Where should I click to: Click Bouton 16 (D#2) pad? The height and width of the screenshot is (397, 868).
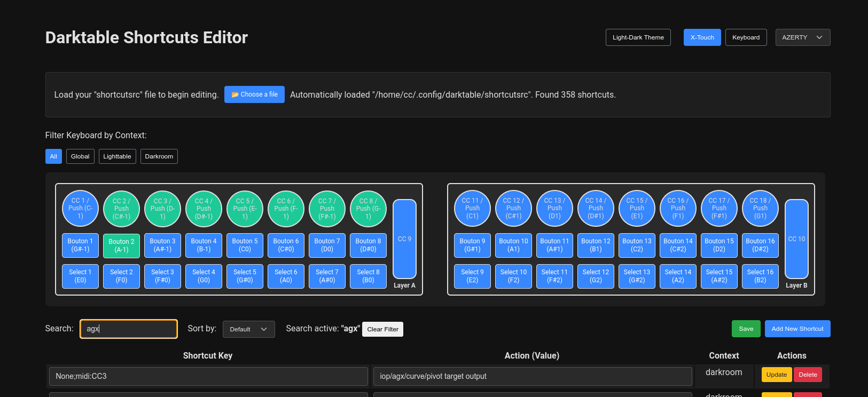click(761, 245)
